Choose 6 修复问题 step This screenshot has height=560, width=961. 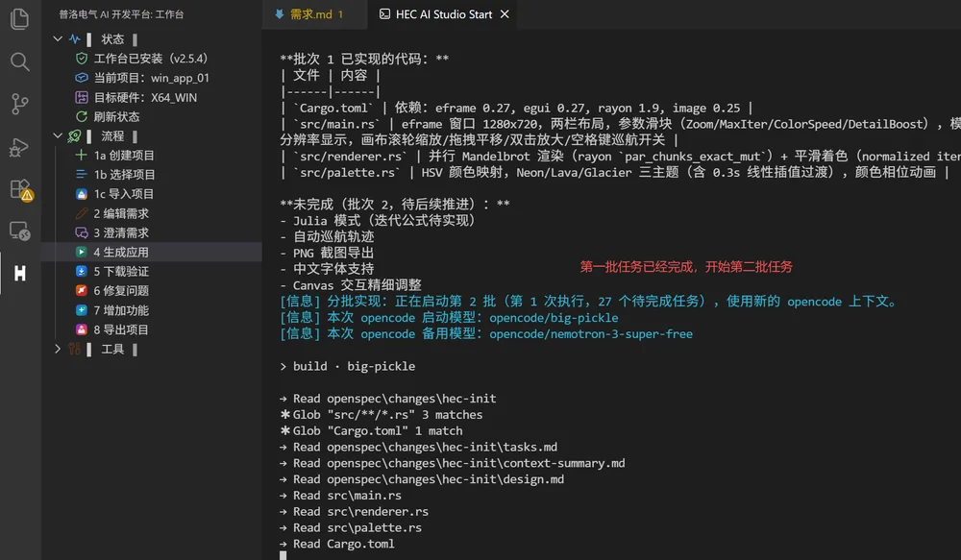[x=112, y=290]
